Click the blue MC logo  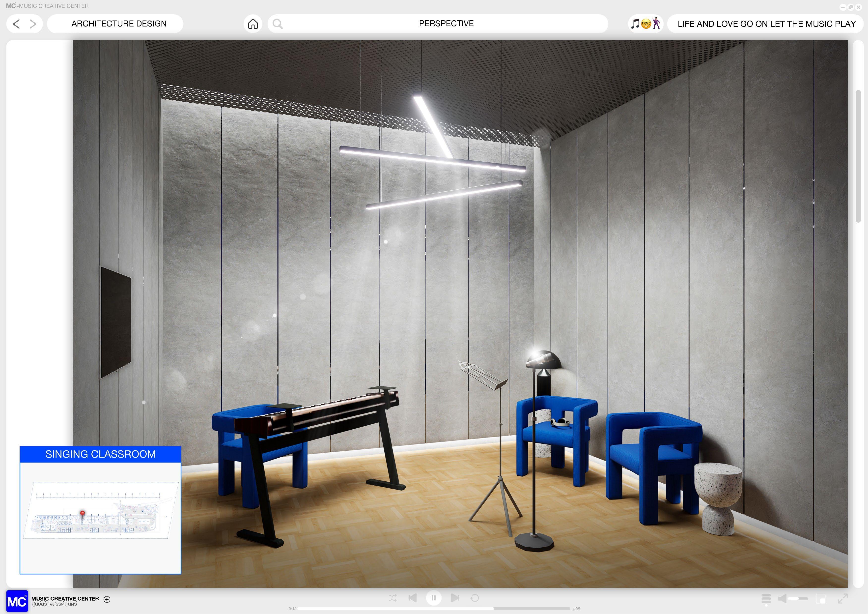17,601
